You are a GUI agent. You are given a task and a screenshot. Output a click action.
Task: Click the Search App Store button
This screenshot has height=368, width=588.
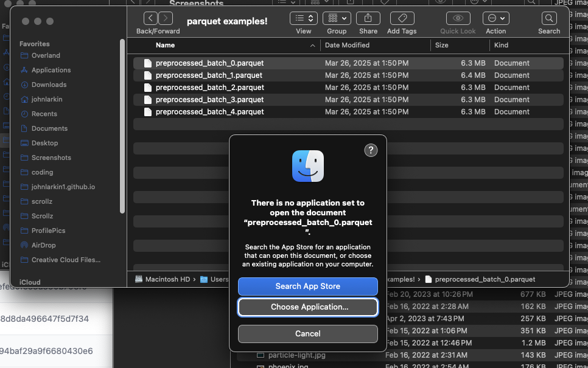(307, 286)
